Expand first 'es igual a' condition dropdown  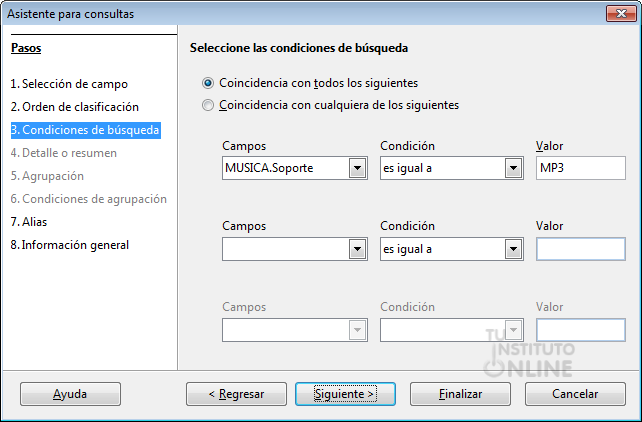[513, 168]
